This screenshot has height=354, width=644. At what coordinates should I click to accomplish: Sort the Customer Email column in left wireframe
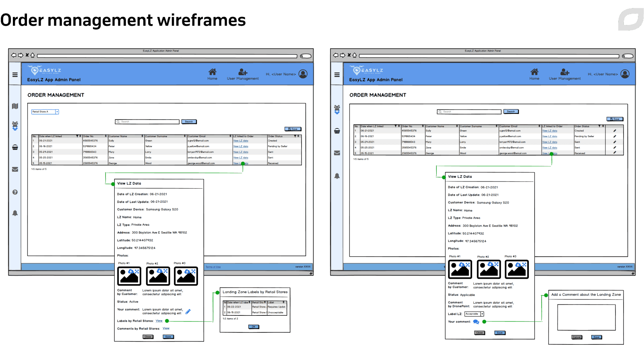click(230, 136)
